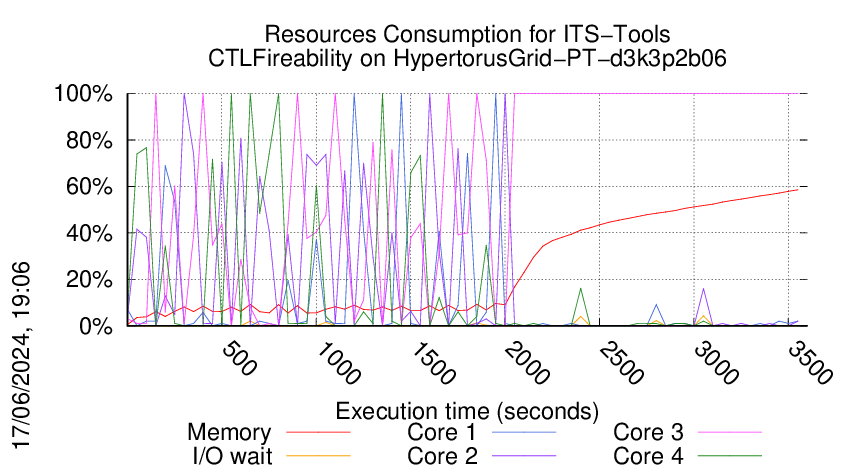The image size is (850, 475).
Task: Click the subtitle "CTLFireability on HypertorusGrid-PT-d3k3p2b06"
Action: (x=467, y=58)
